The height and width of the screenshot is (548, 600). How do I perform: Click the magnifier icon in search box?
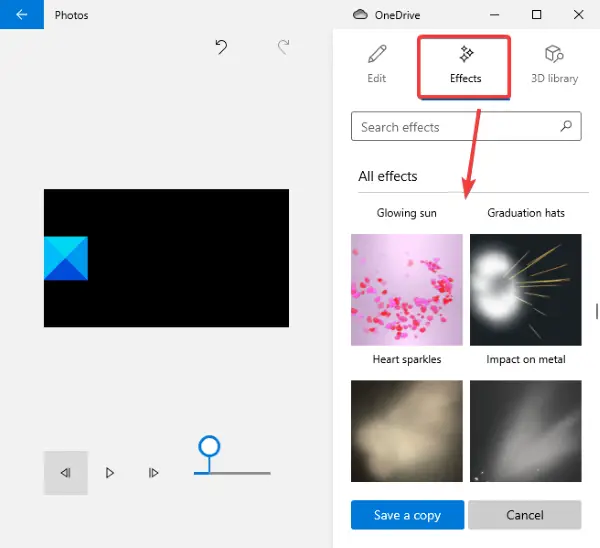[566, 126]
